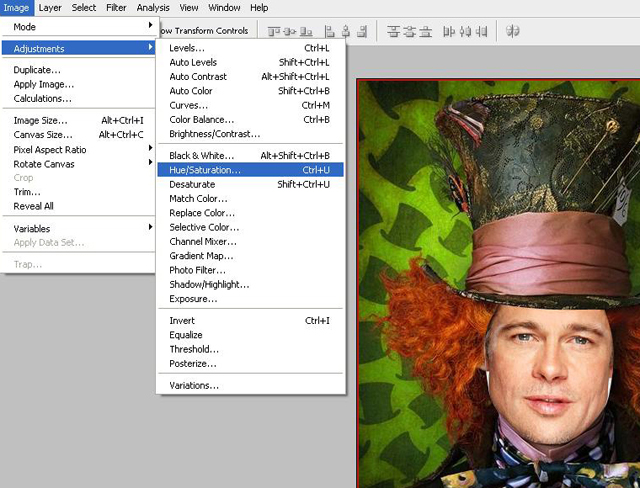
Task: Choose Apply Image... menu entry
Action: (78, 84)
